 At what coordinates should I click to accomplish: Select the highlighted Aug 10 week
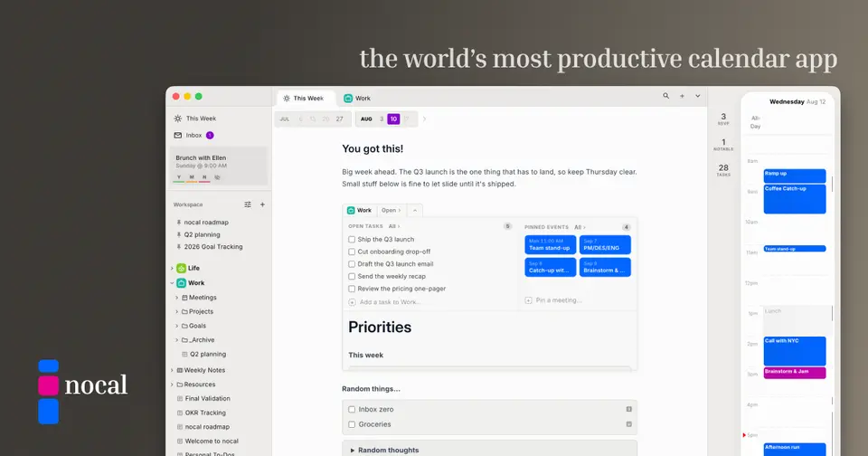tap(393, 119)
